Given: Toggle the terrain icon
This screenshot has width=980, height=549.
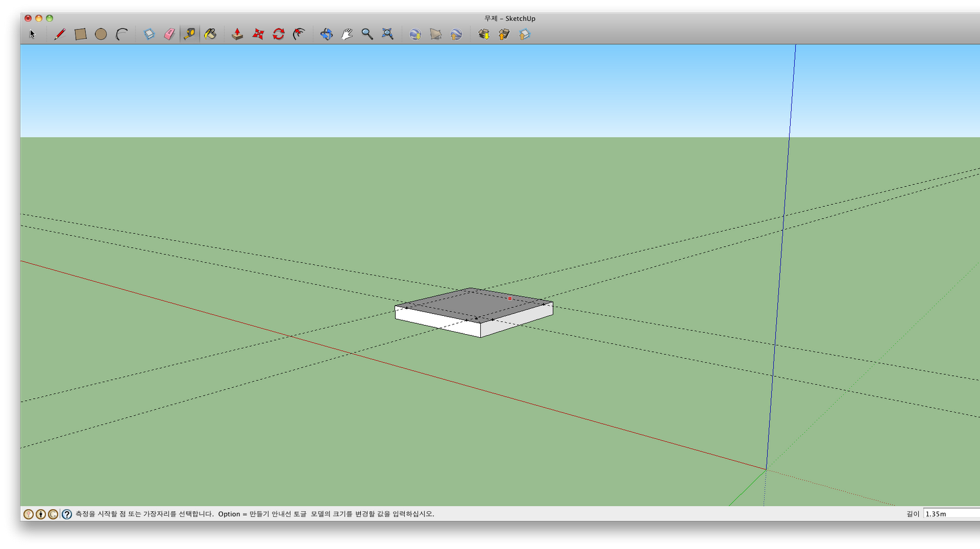Looking at the screenshot, I should tap(435, 34).
